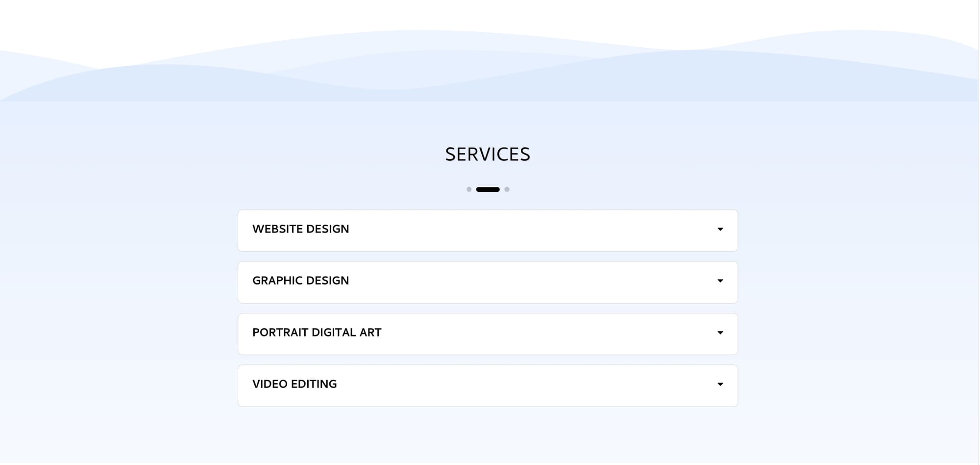Click empty area below Video Editing panel
Viewport: 980px width, 465px height.
click(x=488, y=434)
